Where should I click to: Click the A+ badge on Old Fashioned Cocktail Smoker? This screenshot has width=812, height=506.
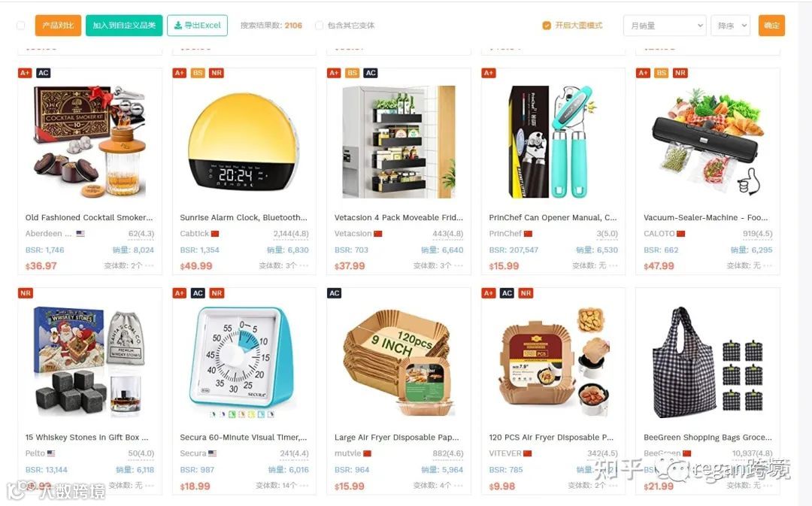click(x=25, y=73)
